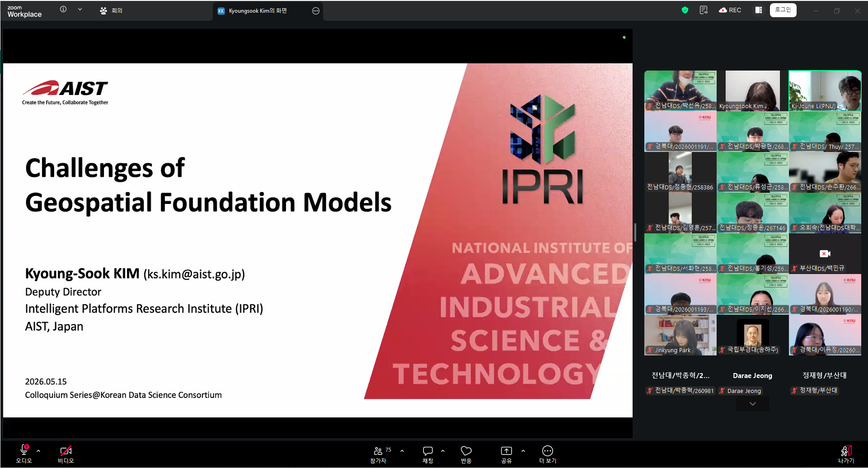
Task: Click the AIST logo on the slide
Action: click(x=66, y=92)
